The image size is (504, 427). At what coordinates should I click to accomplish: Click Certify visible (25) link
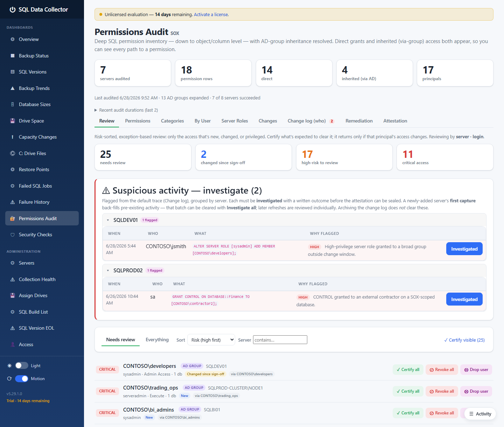point(464,340)
